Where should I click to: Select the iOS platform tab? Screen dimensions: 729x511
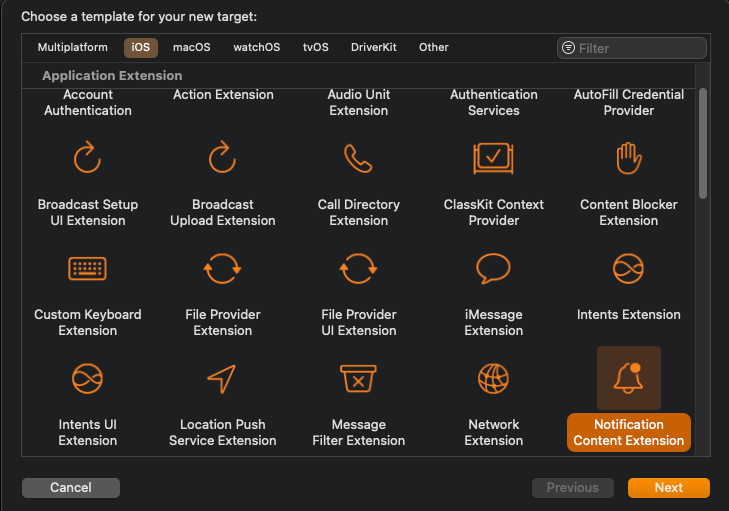[x=140, y=47]
